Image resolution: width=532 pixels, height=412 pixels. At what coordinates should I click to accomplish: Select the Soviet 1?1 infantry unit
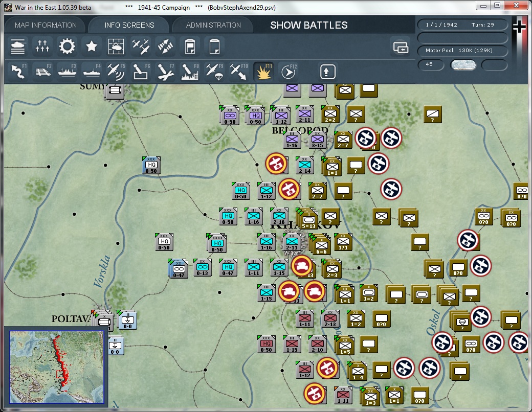(343, 242)
